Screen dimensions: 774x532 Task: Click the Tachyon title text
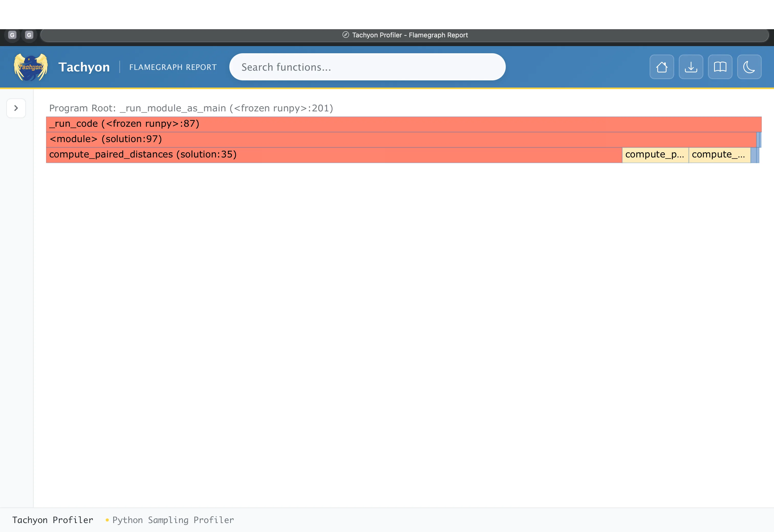(84, 67)
